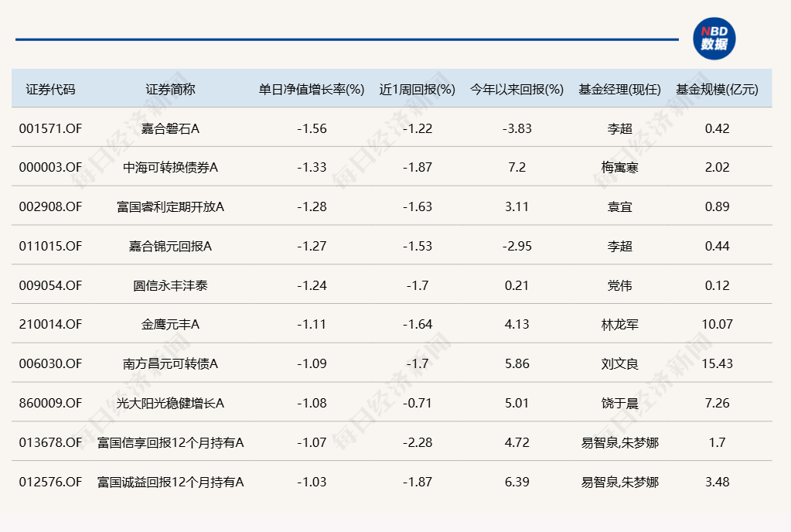Click the 单日净值增长率(%) column header

tap(312, 89)
